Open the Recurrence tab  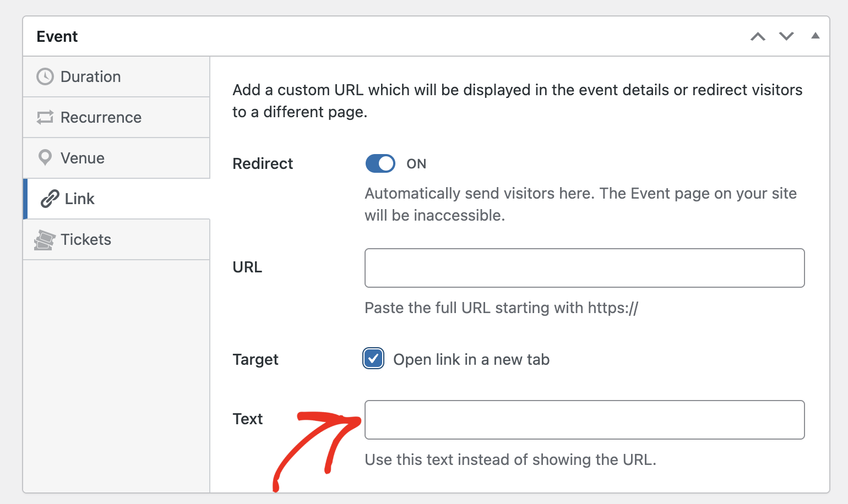point(116,117)
